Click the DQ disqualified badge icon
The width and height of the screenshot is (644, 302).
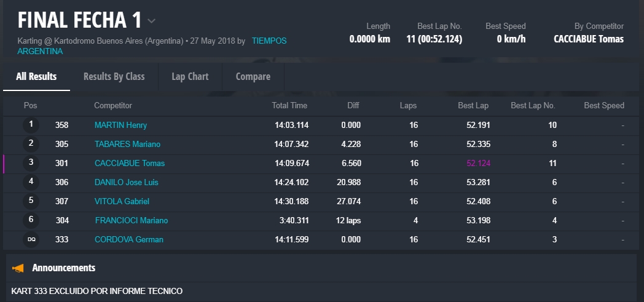coord(31,240)
